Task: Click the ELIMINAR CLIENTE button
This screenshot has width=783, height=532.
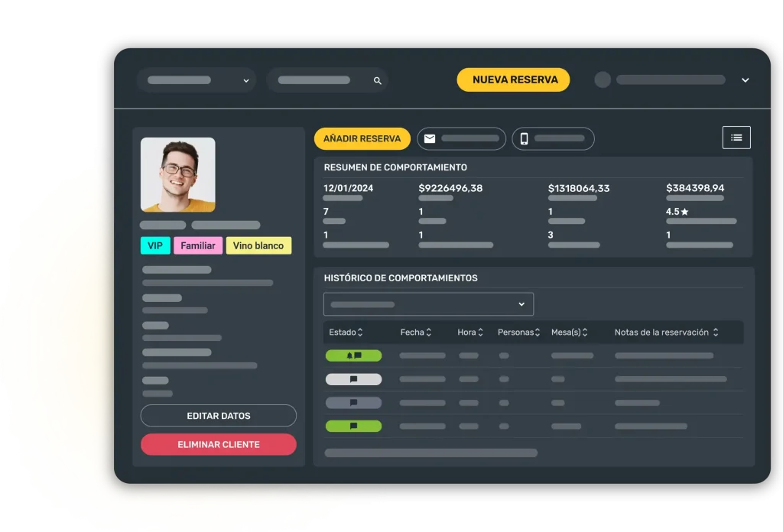Action: [x=218, y=444]
